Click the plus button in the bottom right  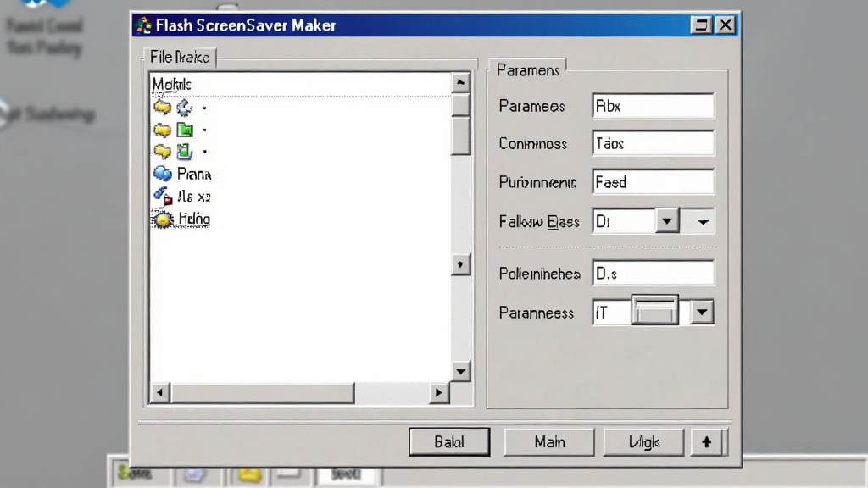coord(706,442)
